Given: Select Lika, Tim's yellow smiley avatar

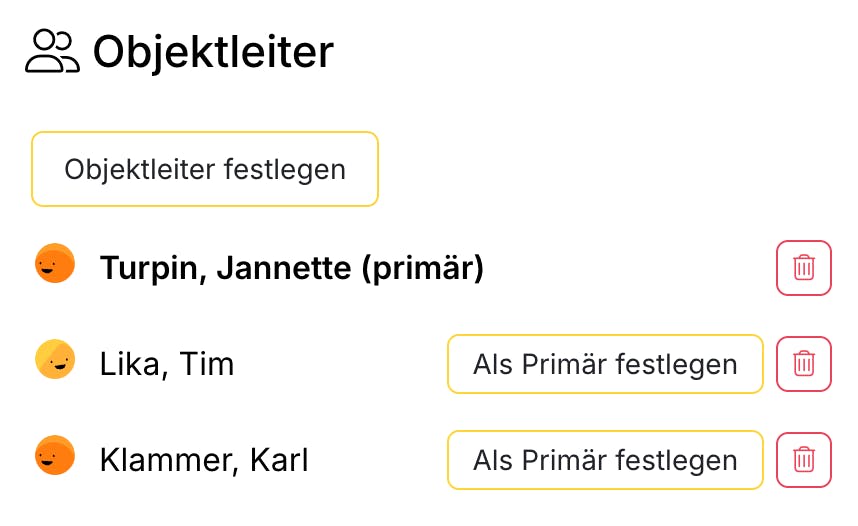Looking at the screenshot, I should 55,360.
